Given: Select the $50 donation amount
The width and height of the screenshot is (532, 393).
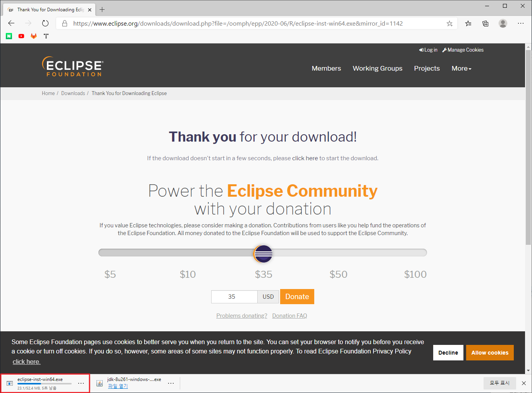Looking at the screenshot, I should (x=338, y=274).
